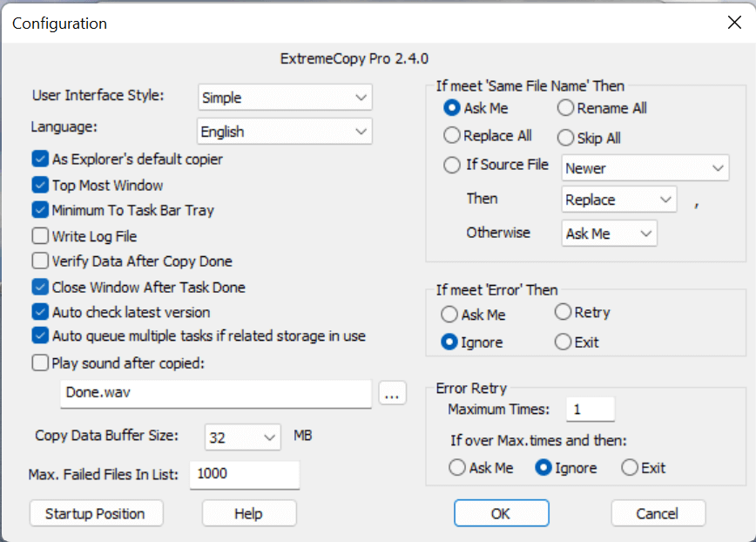Open the Otherwise dropdown showing Ask Me
Screen dimensions: 756x542
(609, 234)
